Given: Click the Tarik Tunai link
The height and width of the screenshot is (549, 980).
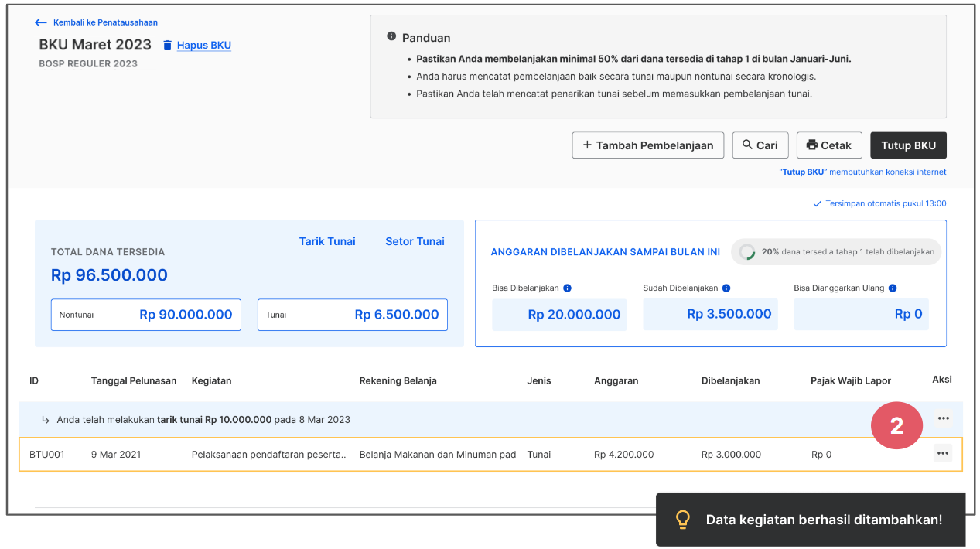Looking at the screenshot, I should (327, 241).
